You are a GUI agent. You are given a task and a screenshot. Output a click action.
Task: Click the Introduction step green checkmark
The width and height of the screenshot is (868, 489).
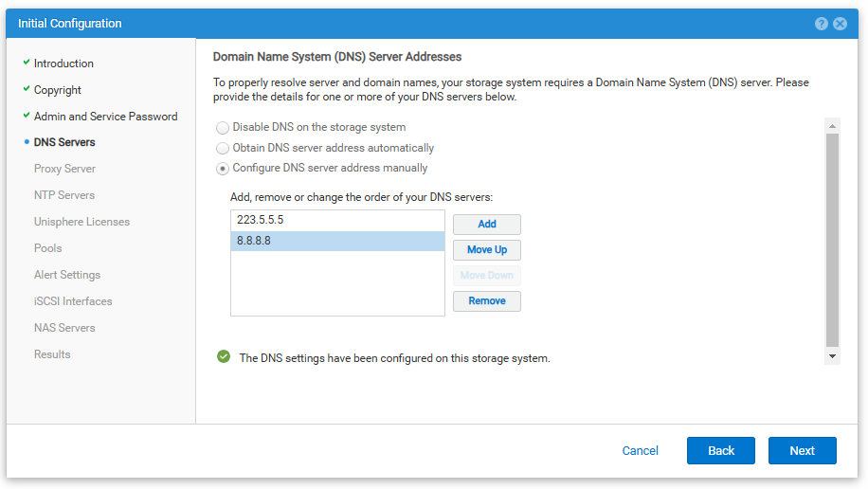coord(26,63)
